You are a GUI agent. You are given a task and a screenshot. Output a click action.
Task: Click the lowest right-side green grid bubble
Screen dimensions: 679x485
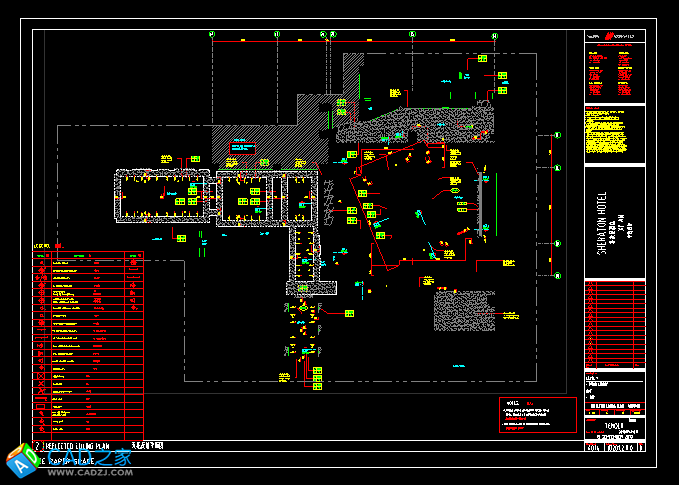coord(557,274)
